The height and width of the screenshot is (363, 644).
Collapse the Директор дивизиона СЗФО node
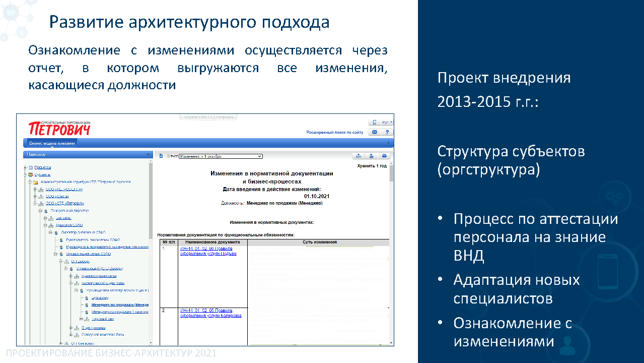tap(51, 232)
